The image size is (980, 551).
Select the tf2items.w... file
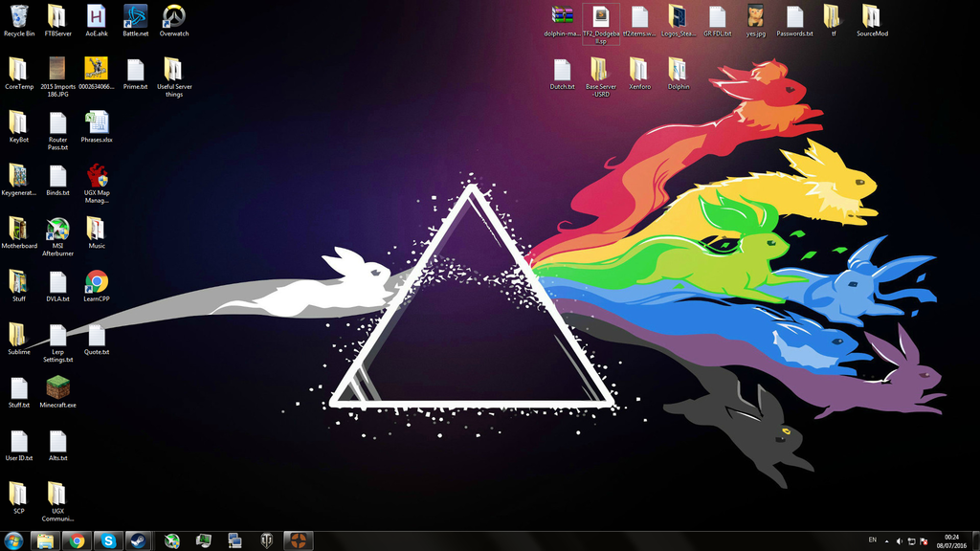(x=639, y=21)
